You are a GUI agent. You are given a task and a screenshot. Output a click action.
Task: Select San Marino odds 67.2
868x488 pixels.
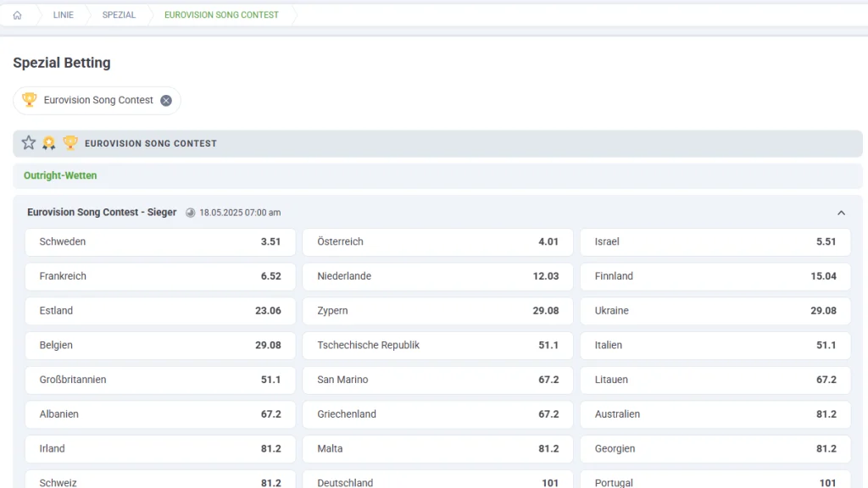click(x=437, y=380)
